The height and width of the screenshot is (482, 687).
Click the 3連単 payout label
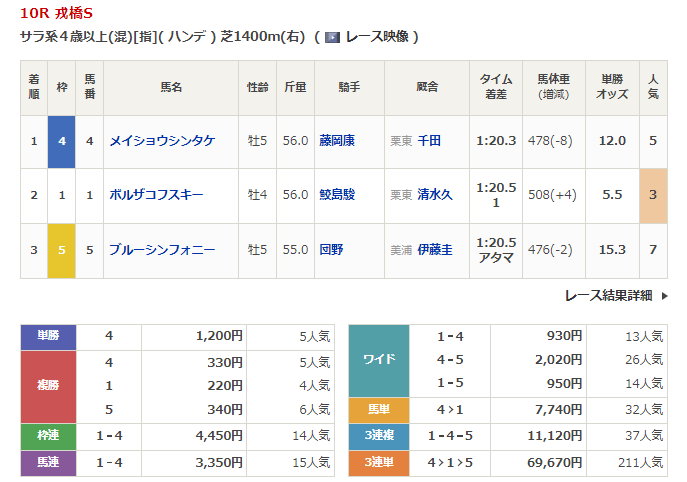click(379, 463)
